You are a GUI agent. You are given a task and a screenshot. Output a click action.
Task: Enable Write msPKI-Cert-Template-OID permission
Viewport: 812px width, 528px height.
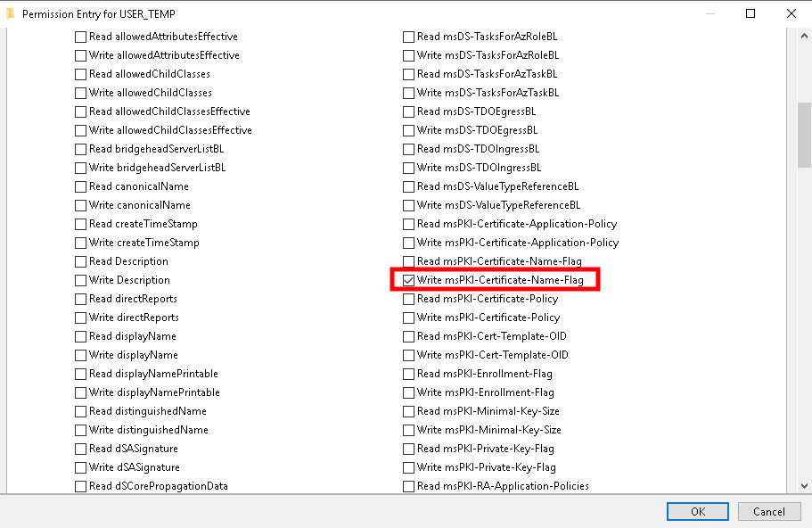[409, 355]
